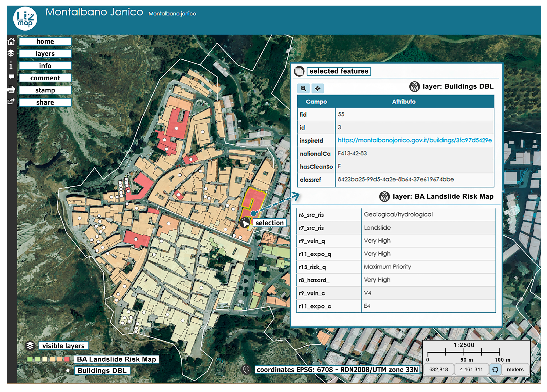Click the share export icon
547x392 pixels.
(11, 101)
